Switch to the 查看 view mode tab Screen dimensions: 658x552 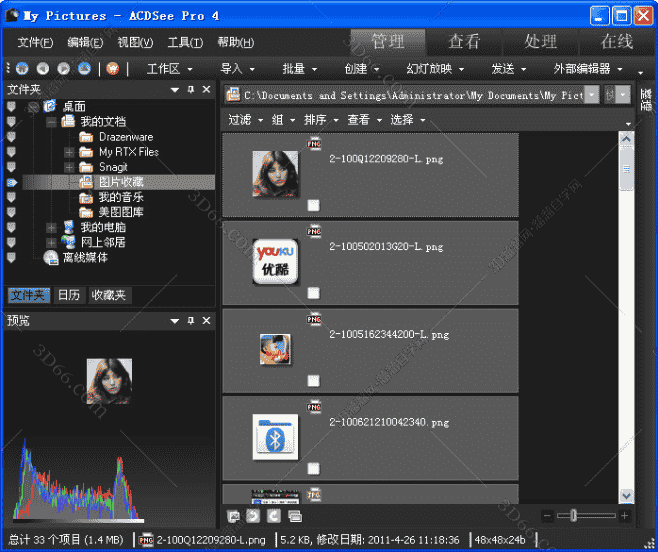point(464,42)
